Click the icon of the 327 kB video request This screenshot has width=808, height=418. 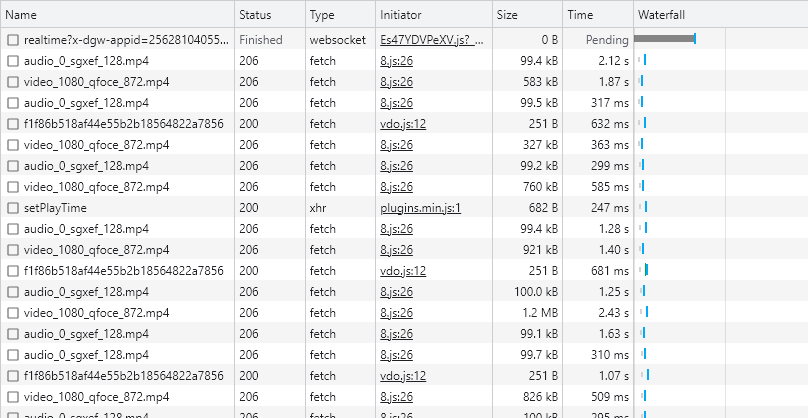[x=12, y=145]
